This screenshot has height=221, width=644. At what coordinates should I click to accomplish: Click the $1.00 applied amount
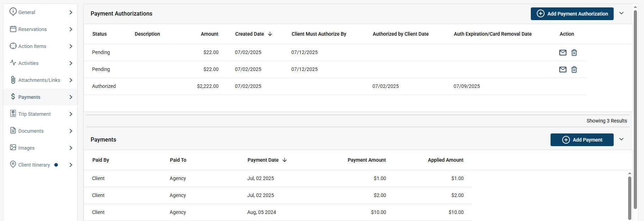pyautogui.click(x=457, y=178)
